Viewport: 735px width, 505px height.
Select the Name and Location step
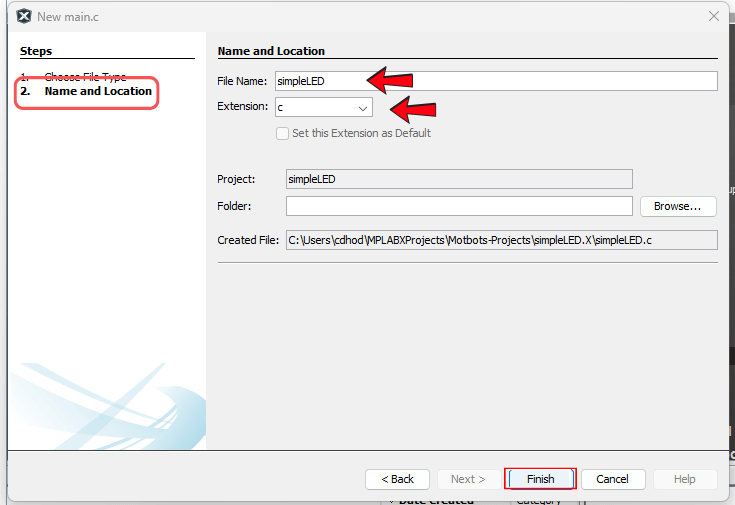click(98, 91)
